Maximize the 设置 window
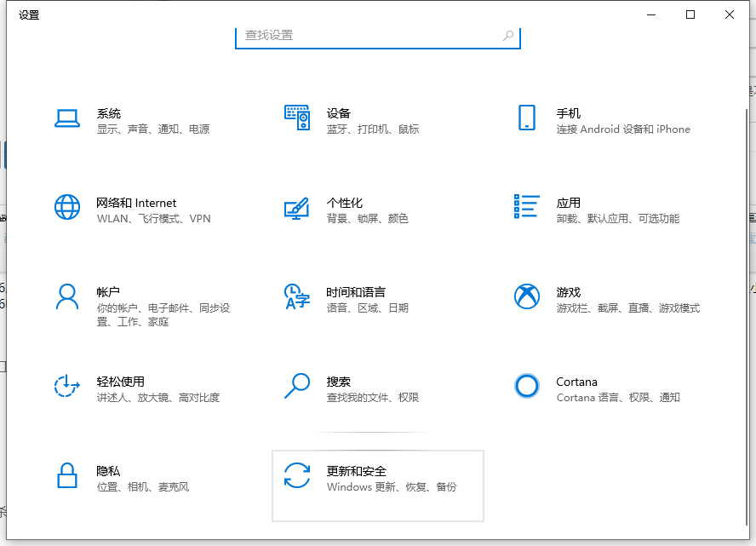Image resolution: width=756 pixels, height=546 pixels. (x=690, y=14)
